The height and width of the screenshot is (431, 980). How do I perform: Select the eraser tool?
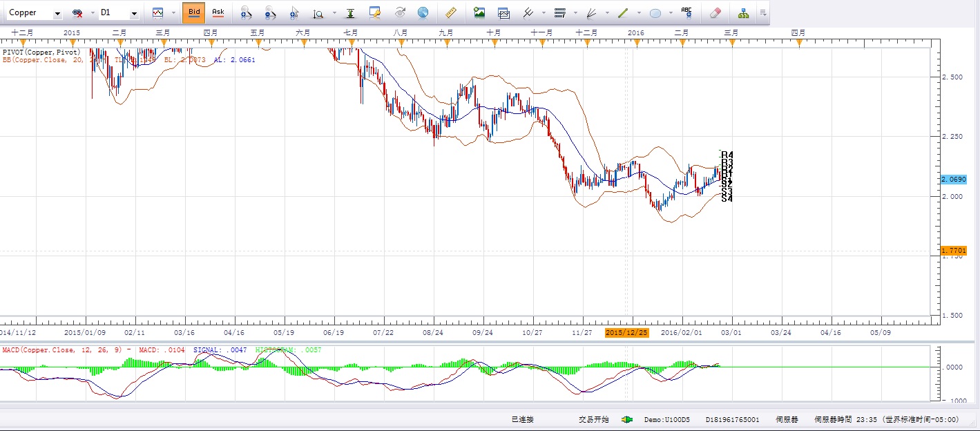click(715, 12)
